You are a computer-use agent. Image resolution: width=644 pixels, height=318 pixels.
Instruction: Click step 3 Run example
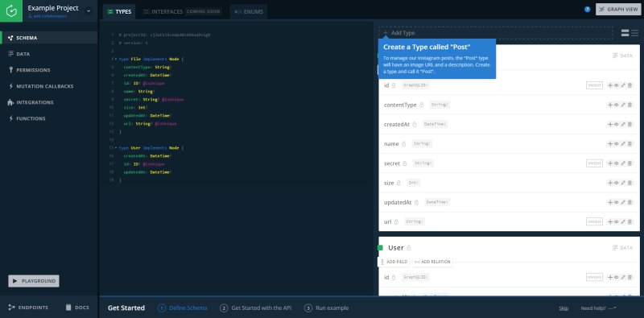tap(327, 308)
